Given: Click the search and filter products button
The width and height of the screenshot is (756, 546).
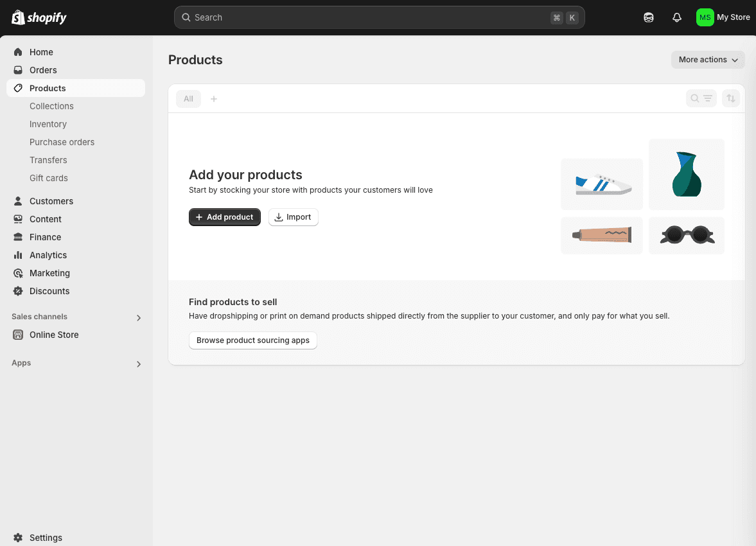Looking at the screenshot, I should 701,98.
